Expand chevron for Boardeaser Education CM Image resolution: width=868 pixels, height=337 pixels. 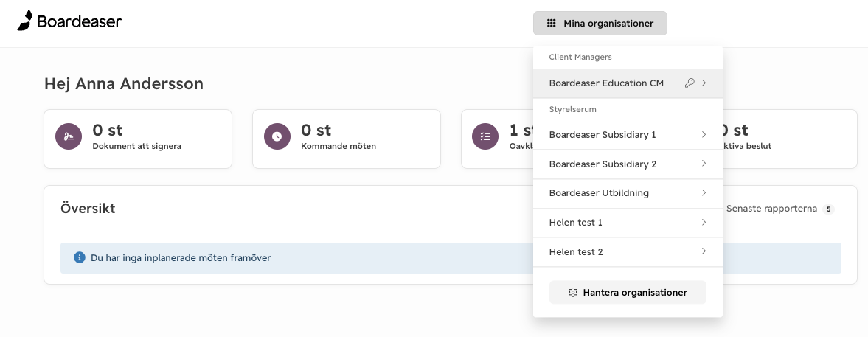tap(704, 83)
